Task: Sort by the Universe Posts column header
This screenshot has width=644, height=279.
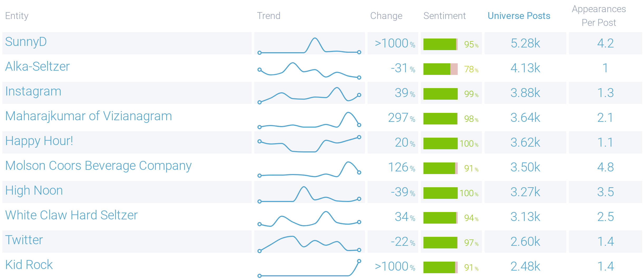Action: (x=519, y=16)
